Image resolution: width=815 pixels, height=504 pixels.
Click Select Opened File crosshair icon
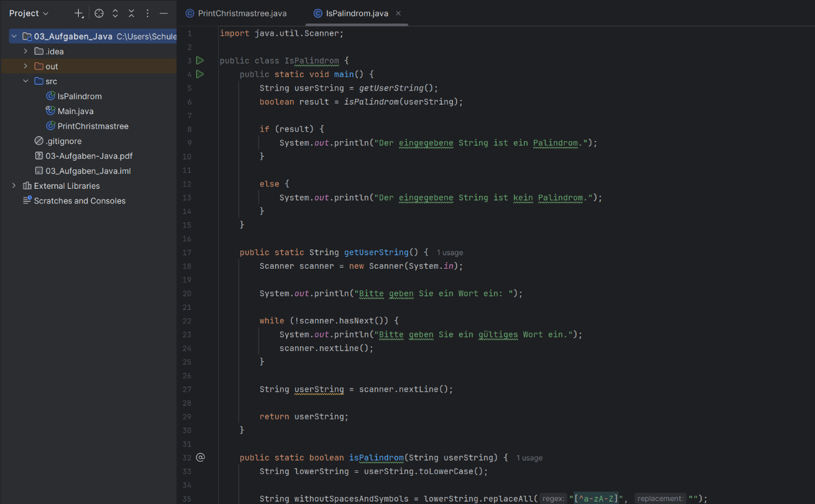(99, 14)
